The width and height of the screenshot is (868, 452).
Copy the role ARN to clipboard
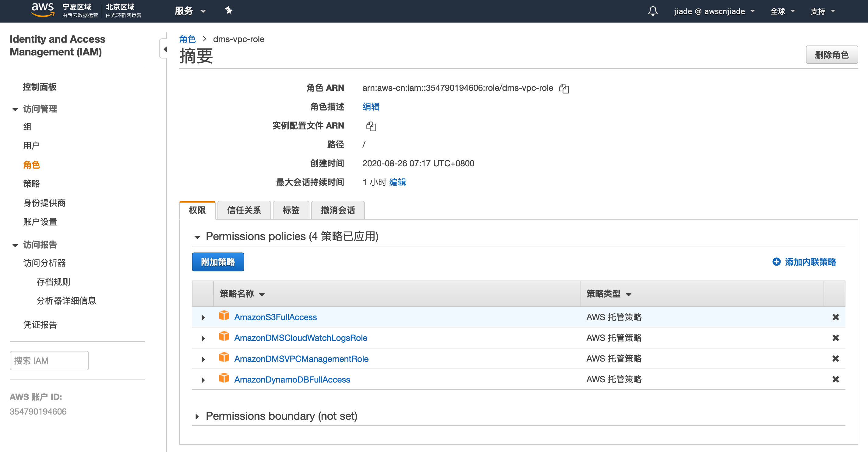point(564,88)
